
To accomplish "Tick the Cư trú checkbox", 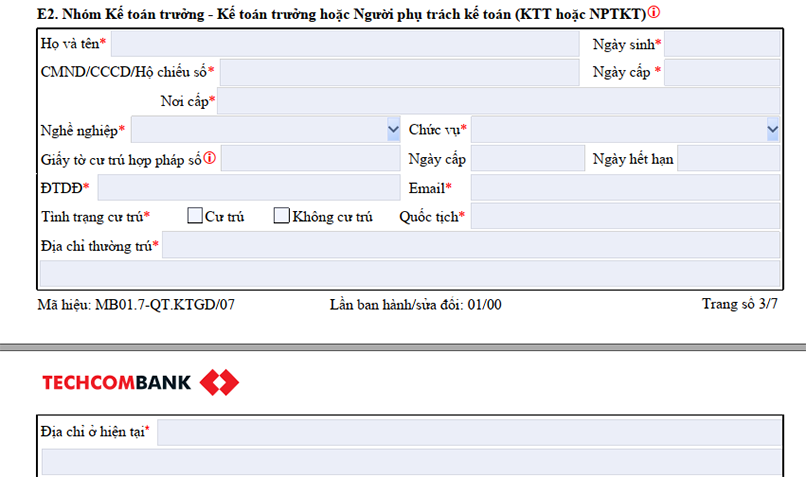I will [x=195, y=215].
